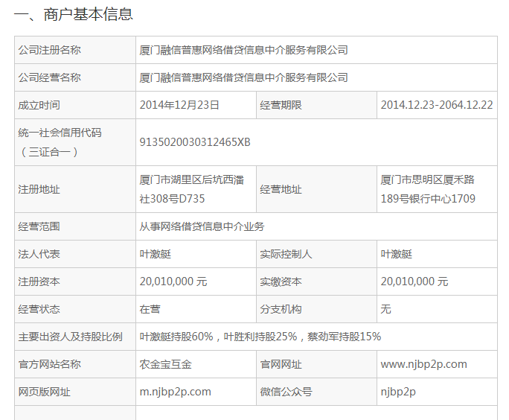The height and width of the screenshot is (420, 509).
Task: Select the 叶激艇 value beside 法人代表
Action: [156, 254]
